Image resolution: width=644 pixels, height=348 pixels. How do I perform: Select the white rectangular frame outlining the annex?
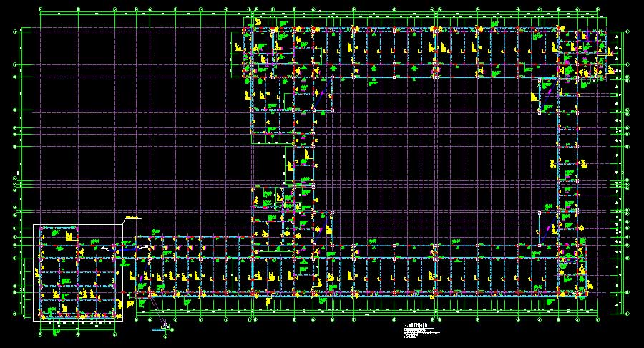[78, 272]
